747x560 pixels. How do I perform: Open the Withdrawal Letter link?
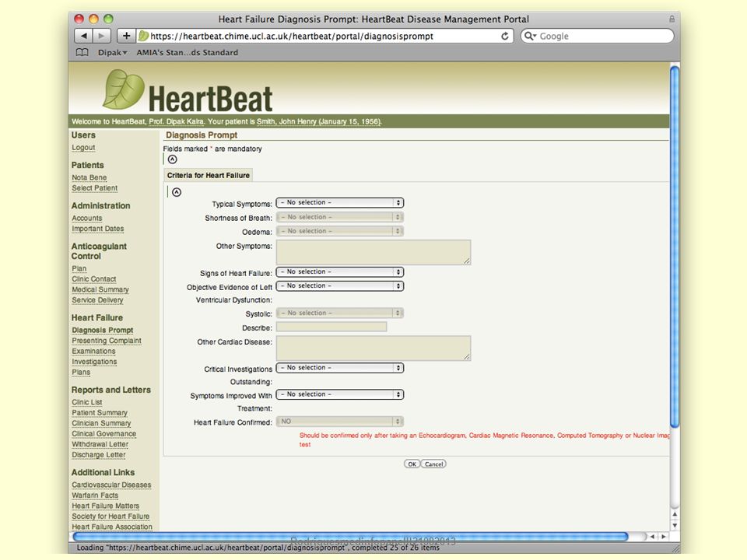(100, 444)
